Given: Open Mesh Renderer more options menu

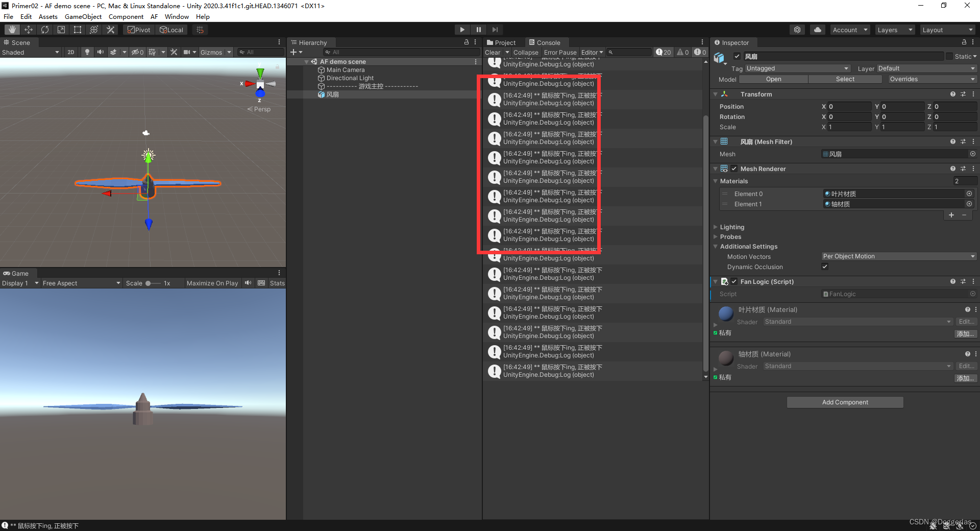Looking at the screenshot, I should [973, 168].
